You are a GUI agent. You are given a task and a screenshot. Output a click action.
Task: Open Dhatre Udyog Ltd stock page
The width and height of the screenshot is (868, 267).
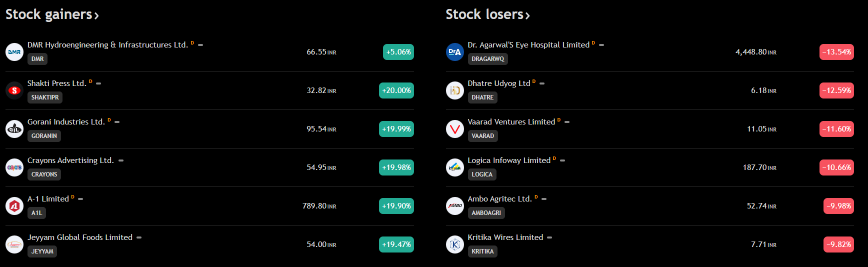pos(499,83)
